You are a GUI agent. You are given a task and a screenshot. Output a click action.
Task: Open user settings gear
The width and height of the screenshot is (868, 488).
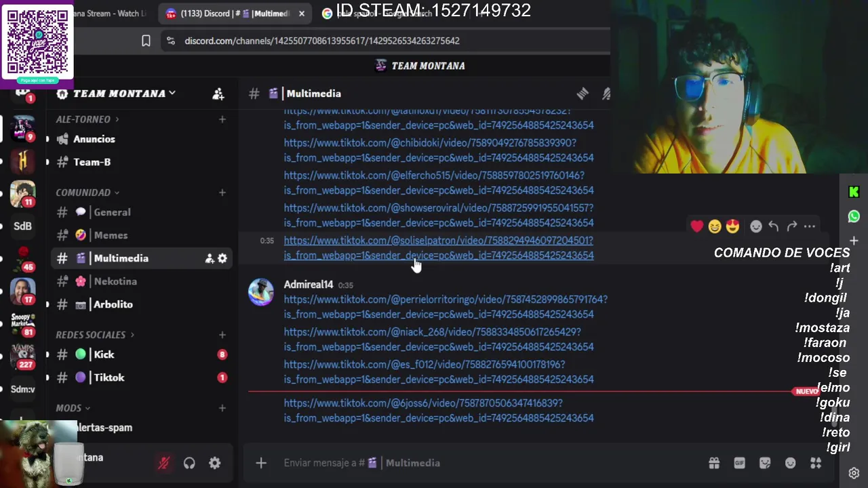click(x=214, y=463)
